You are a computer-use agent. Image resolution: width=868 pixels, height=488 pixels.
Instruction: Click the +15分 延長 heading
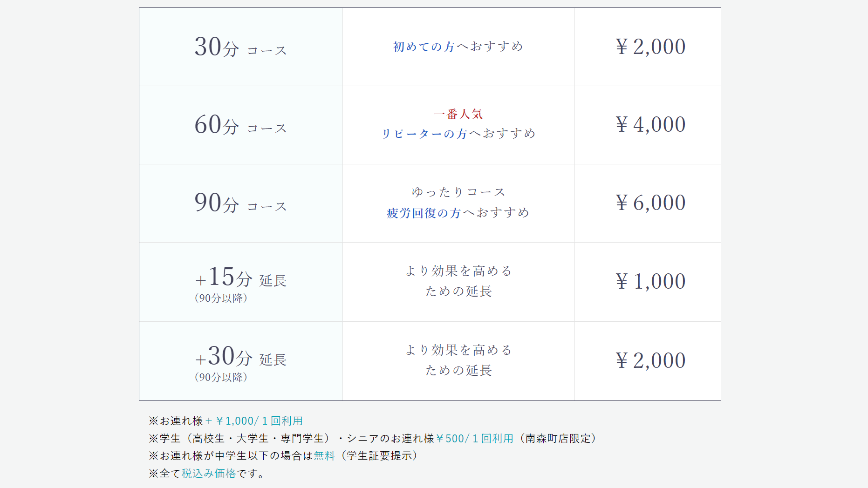click(x=240, y=278)
